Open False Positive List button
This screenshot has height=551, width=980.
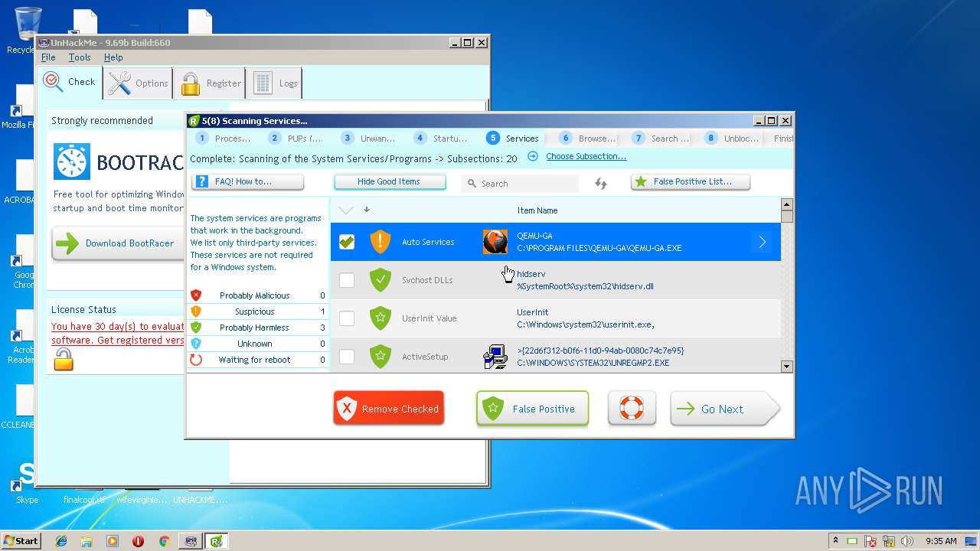click(x=691, y=182)
